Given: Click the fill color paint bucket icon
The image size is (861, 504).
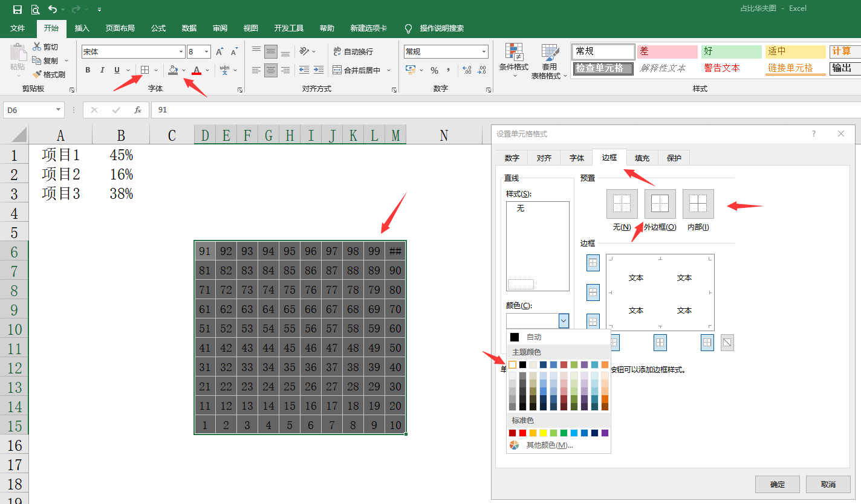Looking at the screenshot, I should [174, 70].
